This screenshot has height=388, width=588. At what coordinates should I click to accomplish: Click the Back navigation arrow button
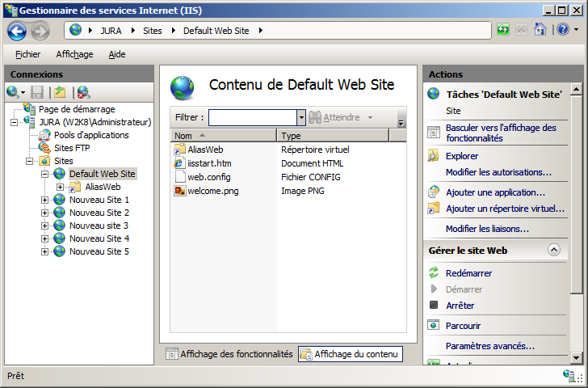coord(17,31)
